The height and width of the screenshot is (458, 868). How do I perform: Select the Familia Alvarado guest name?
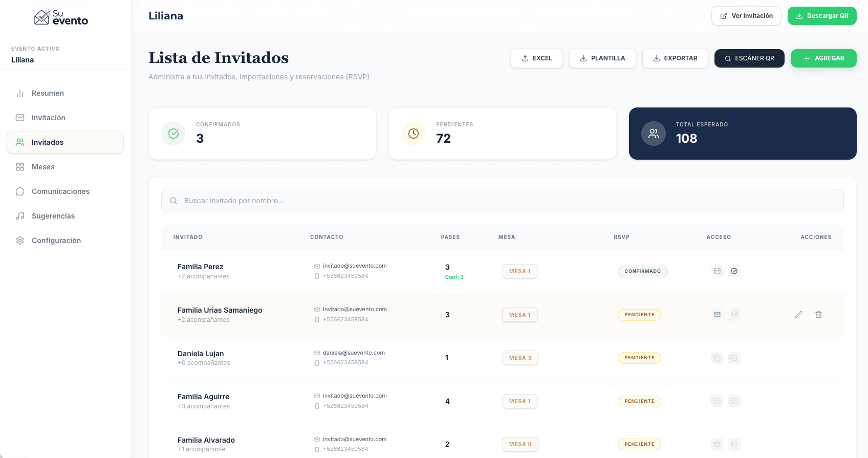206,440
